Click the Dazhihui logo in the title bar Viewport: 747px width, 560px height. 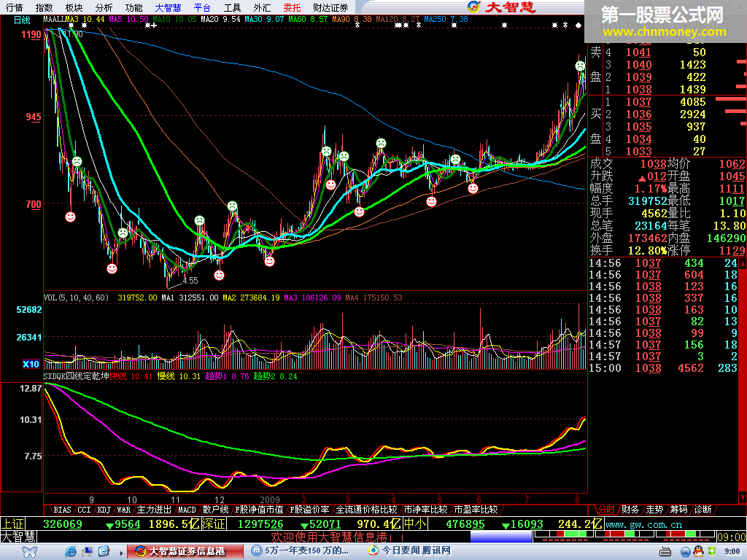click(x=503, y=7)
